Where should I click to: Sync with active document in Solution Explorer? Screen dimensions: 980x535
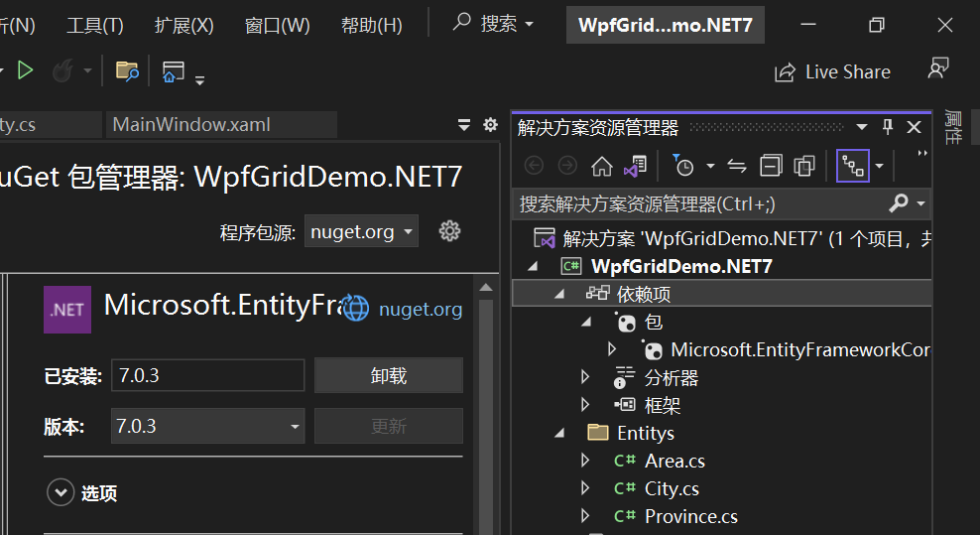pos(738,167)
